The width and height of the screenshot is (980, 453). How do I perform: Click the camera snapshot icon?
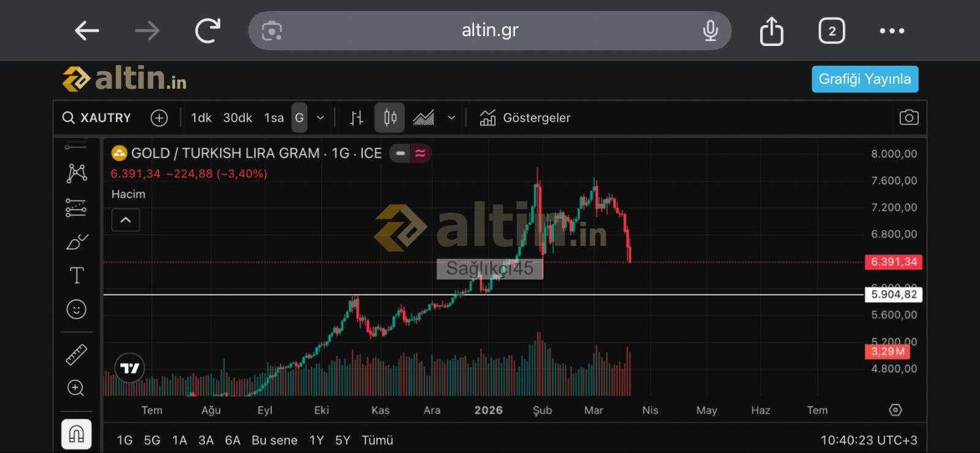[908, 118]
